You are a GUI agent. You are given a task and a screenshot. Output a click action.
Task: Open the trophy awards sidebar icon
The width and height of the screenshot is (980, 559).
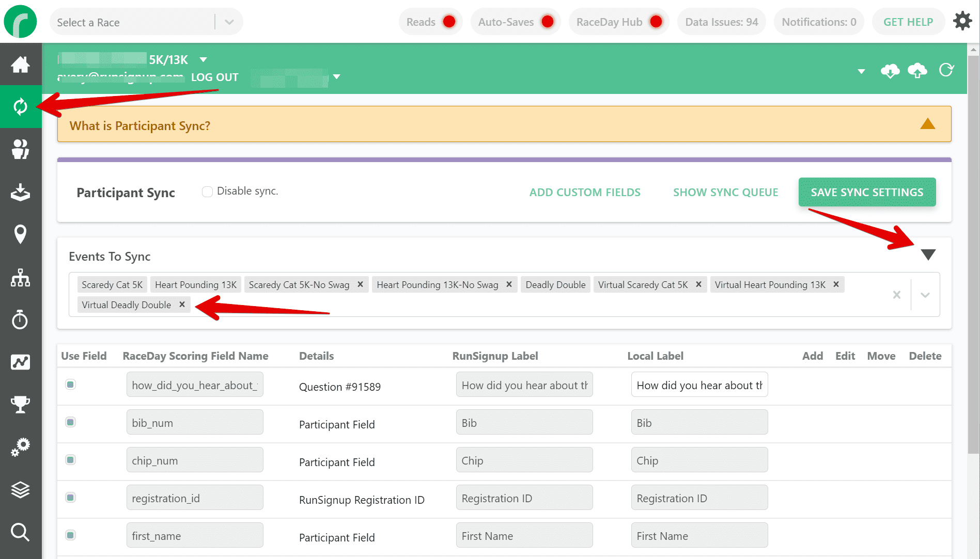pyautogui.click(x=21, y=405)
